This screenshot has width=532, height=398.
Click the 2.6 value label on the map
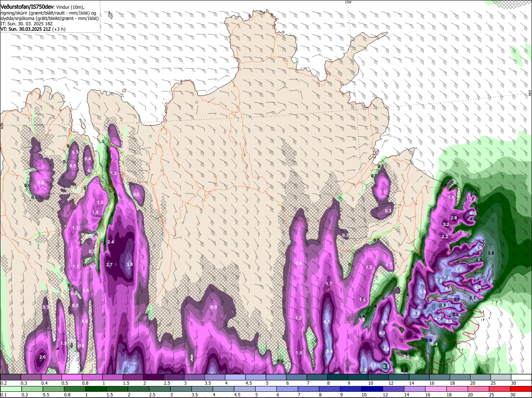42,357
